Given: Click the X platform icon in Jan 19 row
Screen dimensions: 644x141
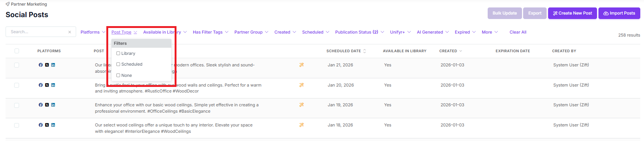Looking at the screenshot, I should [47, 105].
